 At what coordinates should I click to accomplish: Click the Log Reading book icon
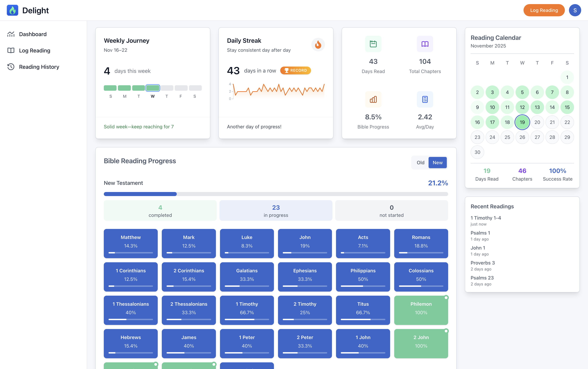point(11,50)
